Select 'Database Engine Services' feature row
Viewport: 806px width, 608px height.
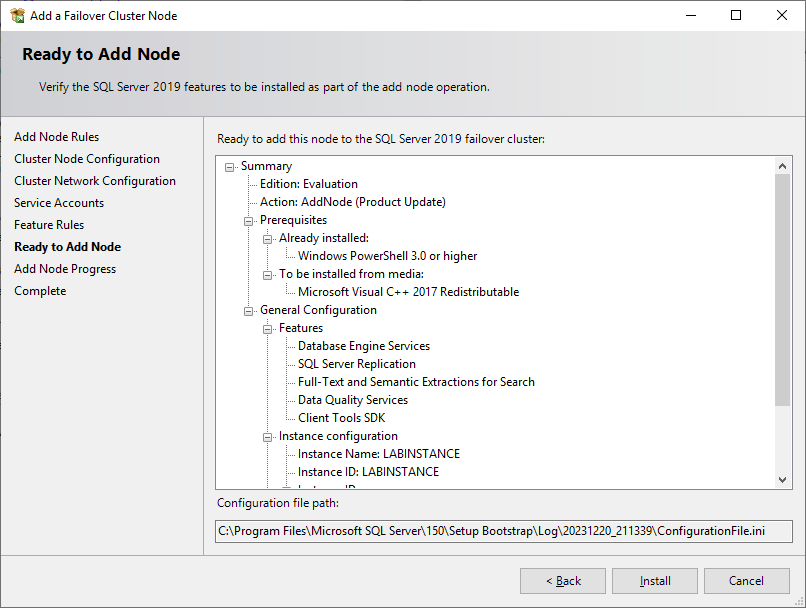click(x=364, y=346)
